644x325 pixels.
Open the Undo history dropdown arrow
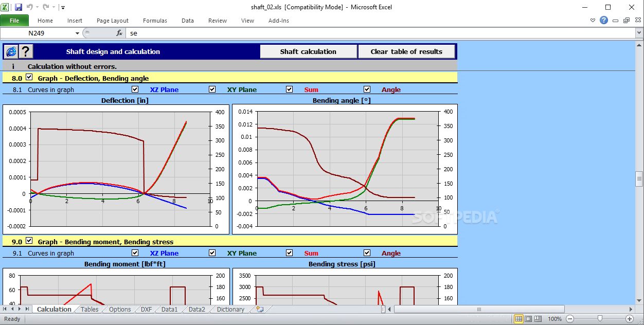[x=37, y=8]
